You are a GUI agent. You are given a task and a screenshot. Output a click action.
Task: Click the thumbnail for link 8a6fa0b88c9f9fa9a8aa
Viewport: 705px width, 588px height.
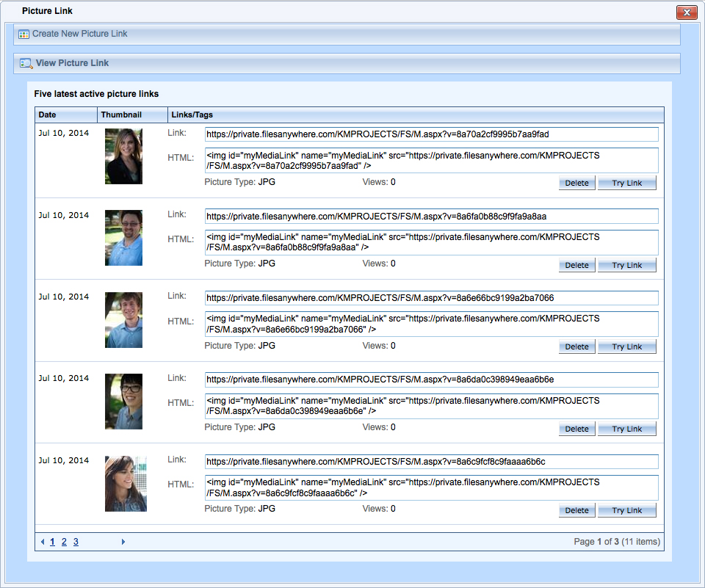pos(123,238)
